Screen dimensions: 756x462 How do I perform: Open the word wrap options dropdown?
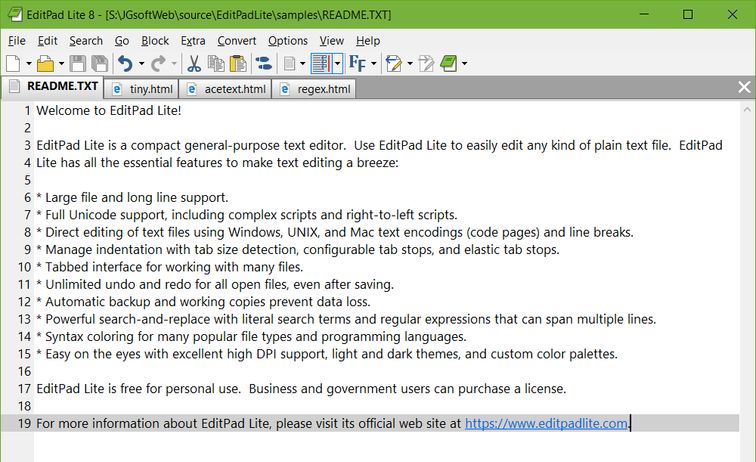pos(338,64)
